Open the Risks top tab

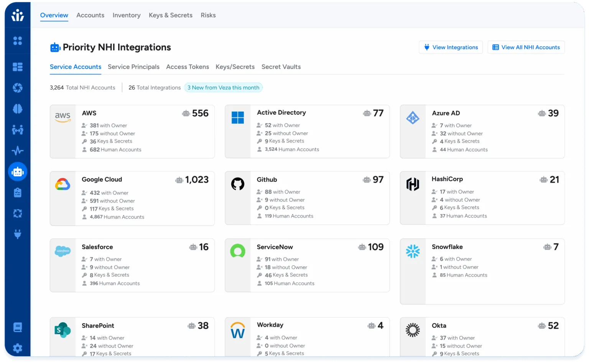[208, 15]
